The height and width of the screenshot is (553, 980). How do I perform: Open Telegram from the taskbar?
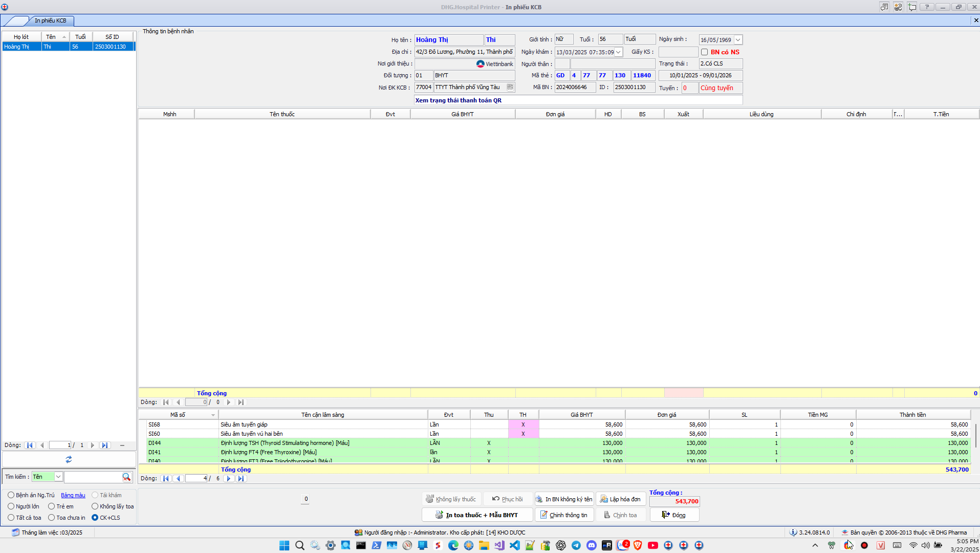(576, 545)
